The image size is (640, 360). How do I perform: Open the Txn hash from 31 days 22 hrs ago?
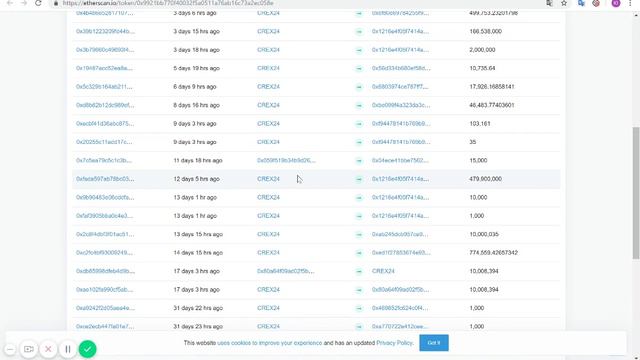pos(105,308)
